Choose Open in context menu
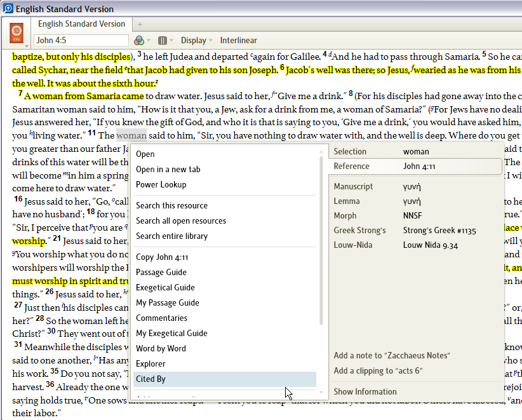 225,154
